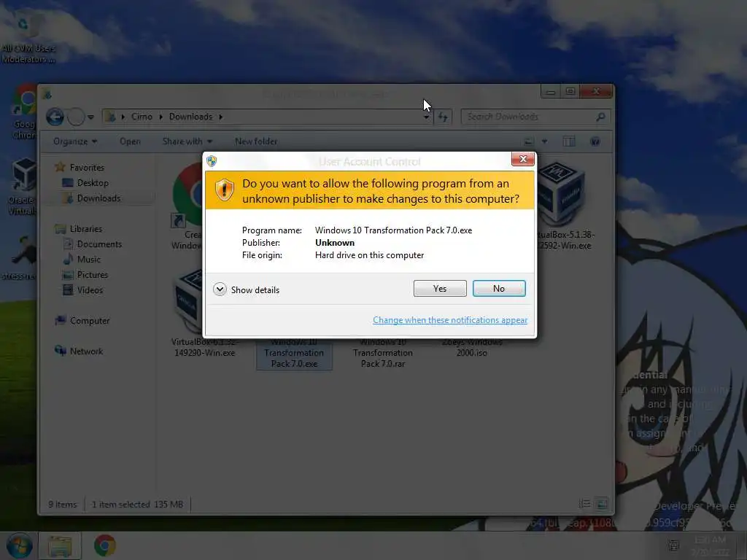Select Documents library
Image resolution: width=747 pixels, height=560 pixels.
coord(99,244)
